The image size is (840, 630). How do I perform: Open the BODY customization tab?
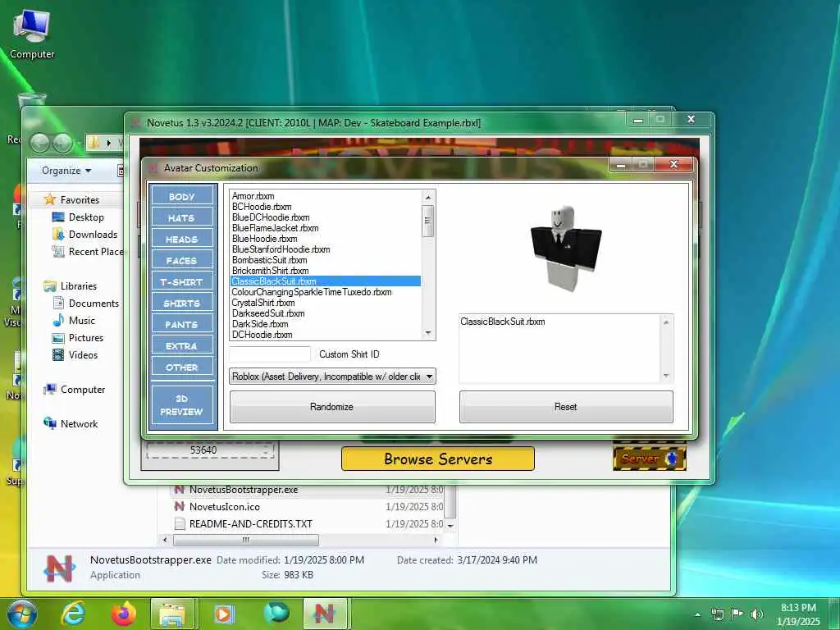(x=182, y=197)
